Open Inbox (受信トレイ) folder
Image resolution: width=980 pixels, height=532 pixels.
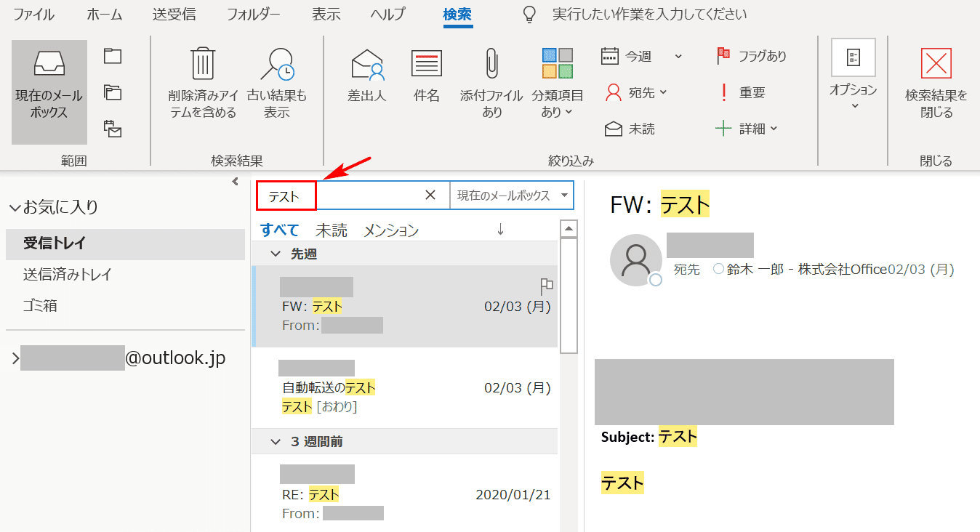[x=125, y=243]
